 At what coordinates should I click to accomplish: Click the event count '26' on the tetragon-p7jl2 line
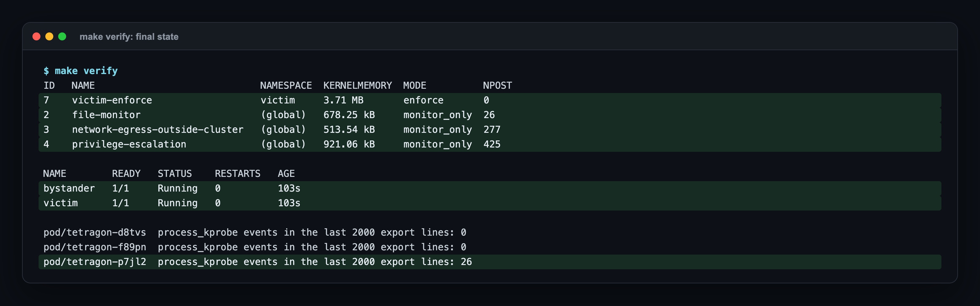pos(466,262)
